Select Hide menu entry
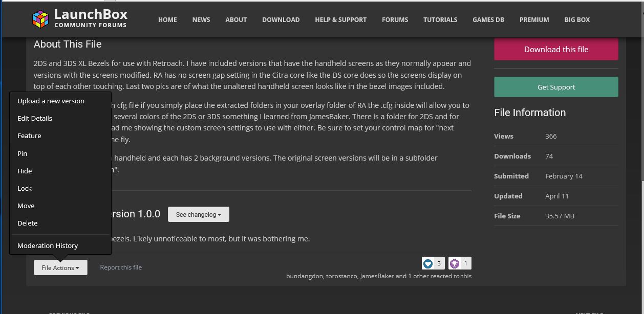This screenshot has width=644, height=314. point(25,171)
